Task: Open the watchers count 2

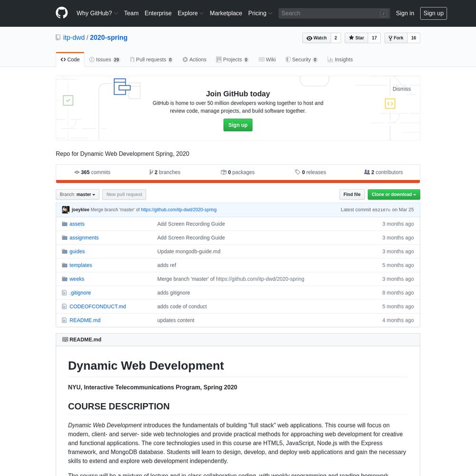Action: pyautogui.click(x=336, y=38)
